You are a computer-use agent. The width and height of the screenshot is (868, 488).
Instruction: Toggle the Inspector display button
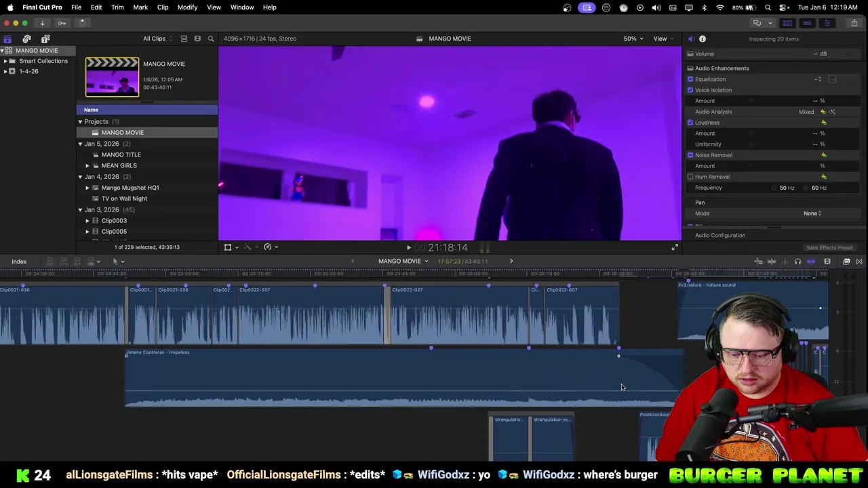pyautogui.click(x=827, y=23)
